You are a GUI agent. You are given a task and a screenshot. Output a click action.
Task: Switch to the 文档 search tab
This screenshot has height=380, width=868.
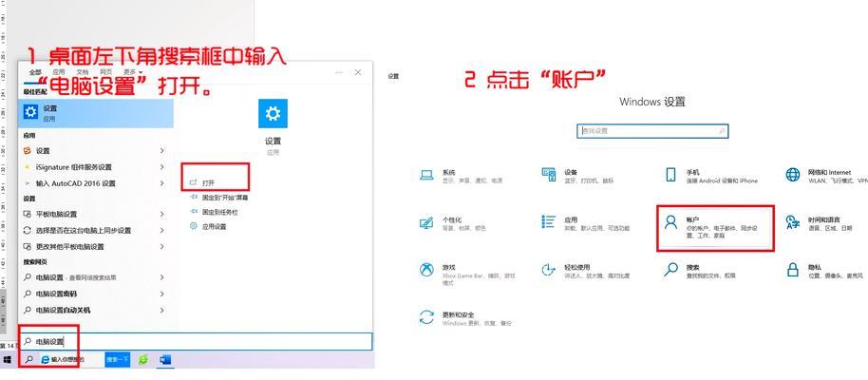(83, 72)
